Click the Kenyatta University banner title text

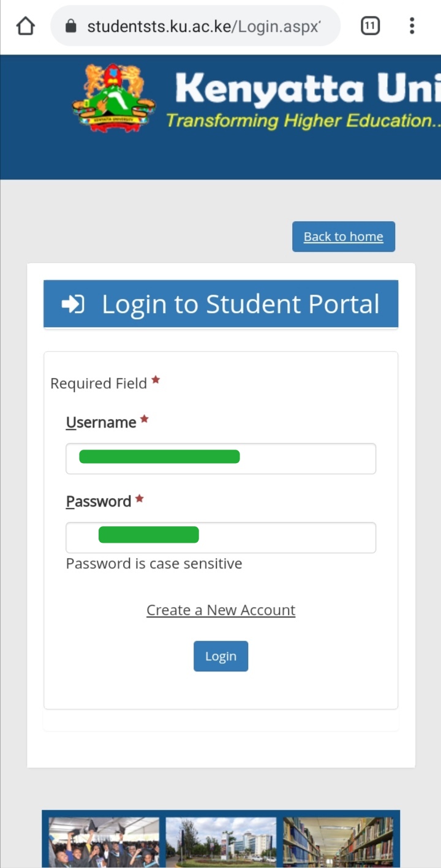pos(307,89)
